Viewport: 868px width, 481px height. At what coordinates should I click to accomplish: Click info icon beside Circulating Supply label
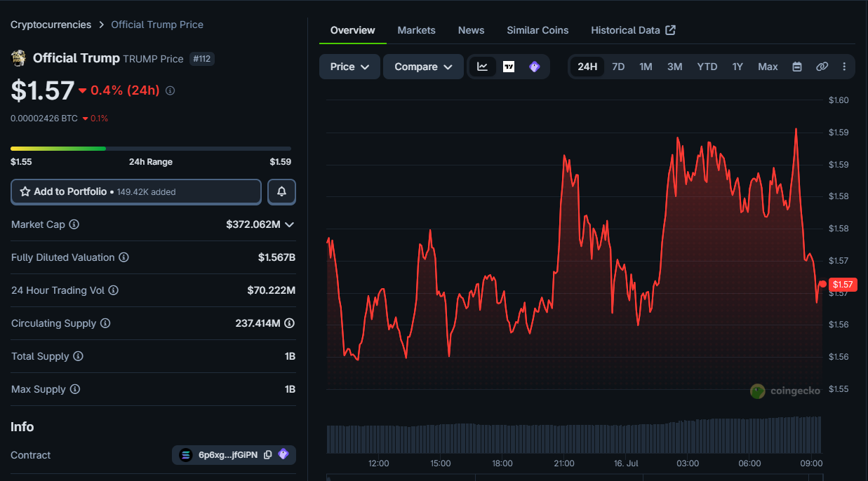pos(105,323)
